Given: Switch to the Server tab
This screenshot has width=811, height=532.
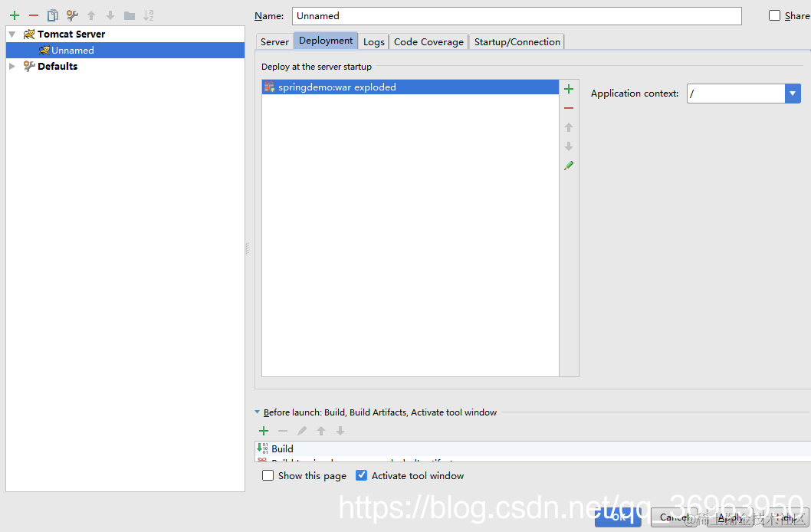Looking at the screenshot, I should pos(274,42).
